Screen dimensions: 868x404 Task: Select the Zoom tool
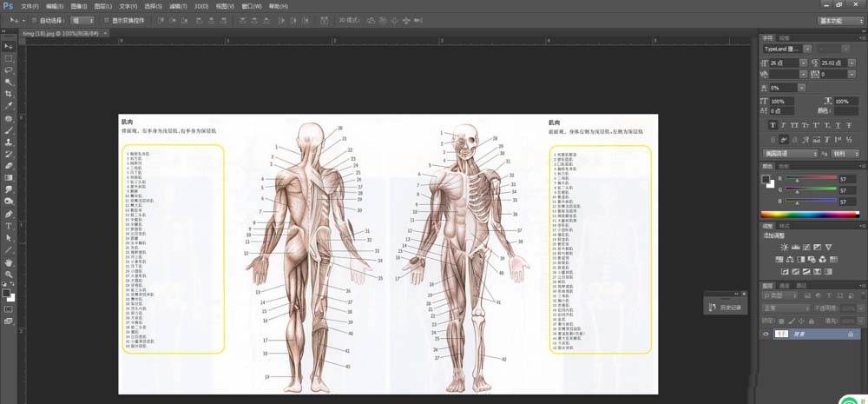point(9,273)
